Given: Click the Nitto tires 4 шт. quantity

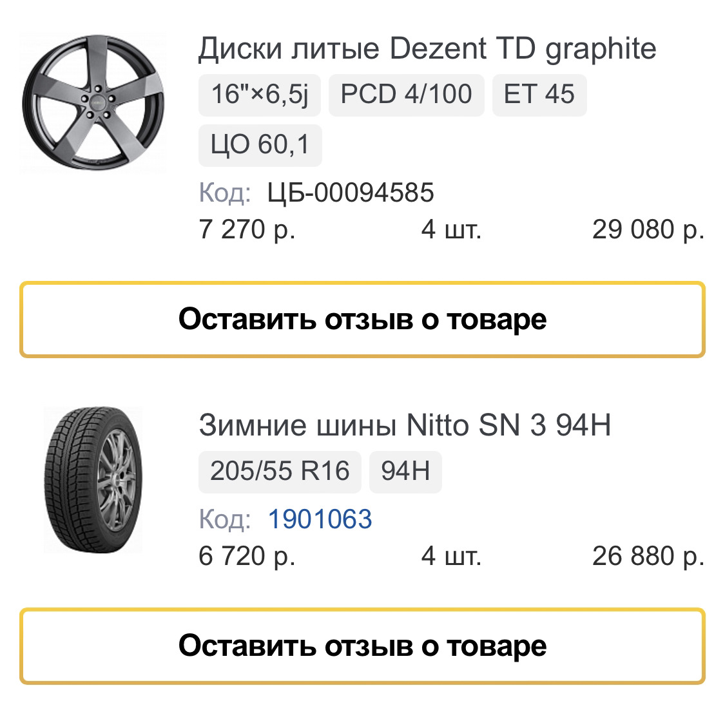Looking at the screenshot, I should [x=451, y=556].
